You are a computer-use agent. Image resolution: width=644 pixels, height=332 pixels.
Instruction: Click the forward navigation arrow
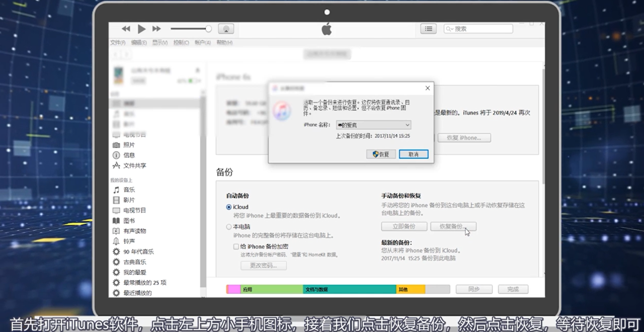126,54
